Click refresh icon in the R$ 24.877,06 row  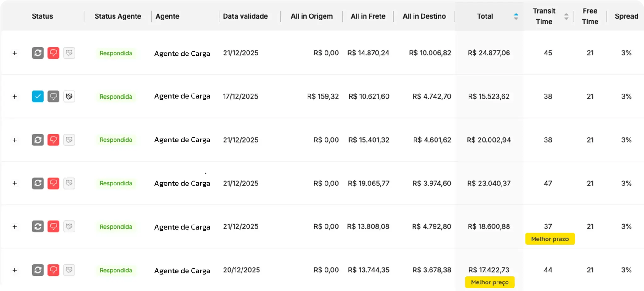click(x=38, y=53)
